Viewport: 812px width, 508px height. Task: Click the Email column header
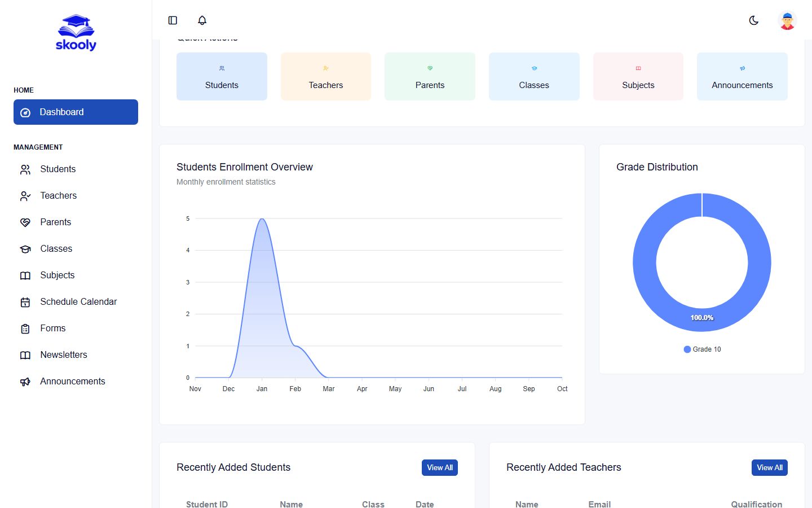(x=599, y=504)
